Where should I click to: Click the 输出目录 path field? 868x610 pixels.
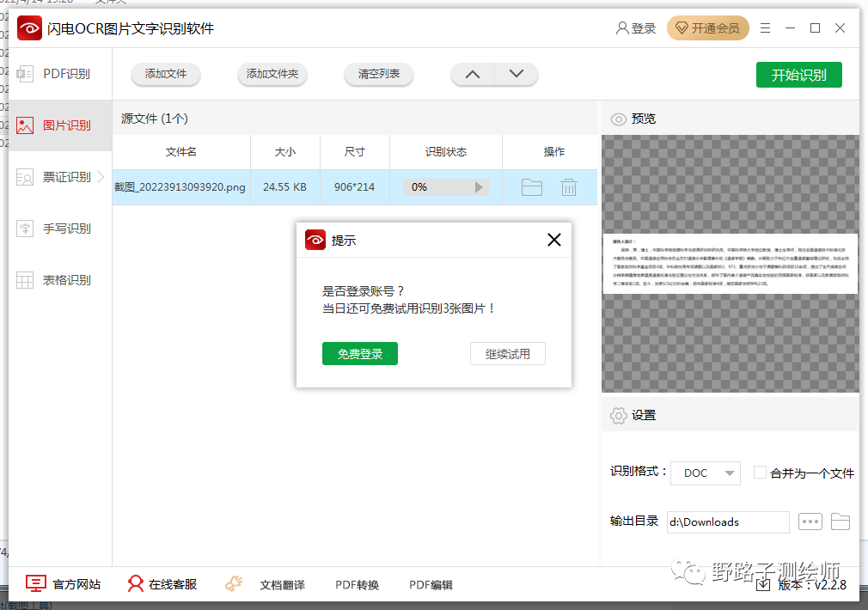728,522
